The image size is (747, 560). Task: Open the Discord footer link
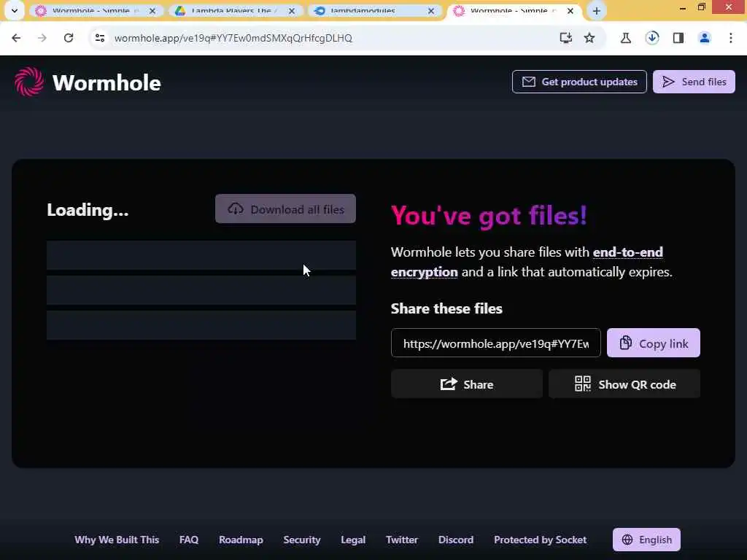click(x=456, y=540)
